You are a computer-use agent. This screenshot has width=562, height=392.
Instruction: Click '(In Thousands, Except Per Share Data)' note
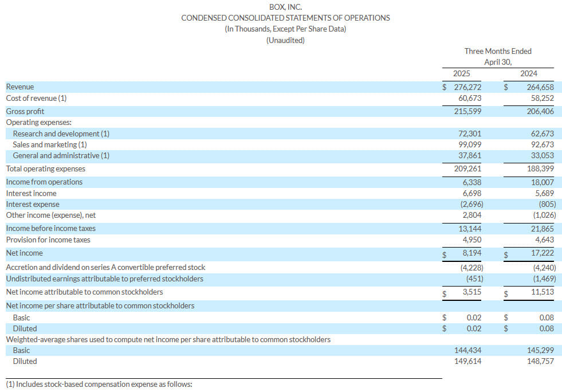coord(285,29)
